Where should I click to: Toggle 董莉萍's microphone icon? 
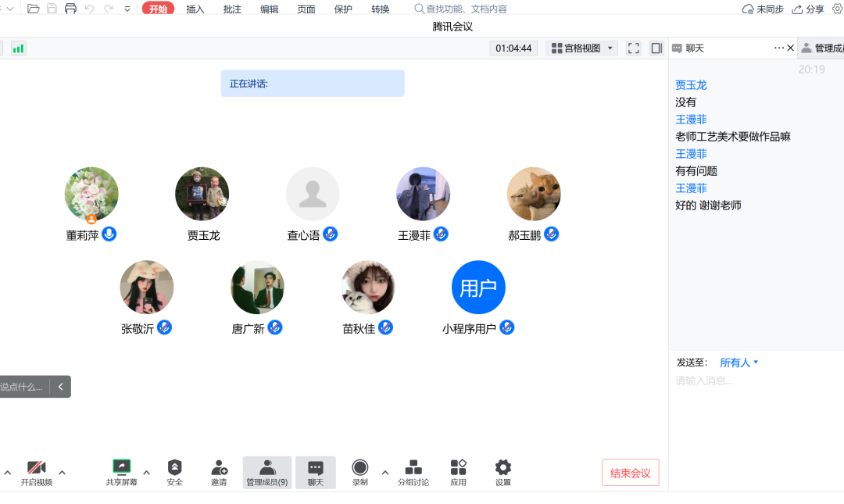[109, 234]
